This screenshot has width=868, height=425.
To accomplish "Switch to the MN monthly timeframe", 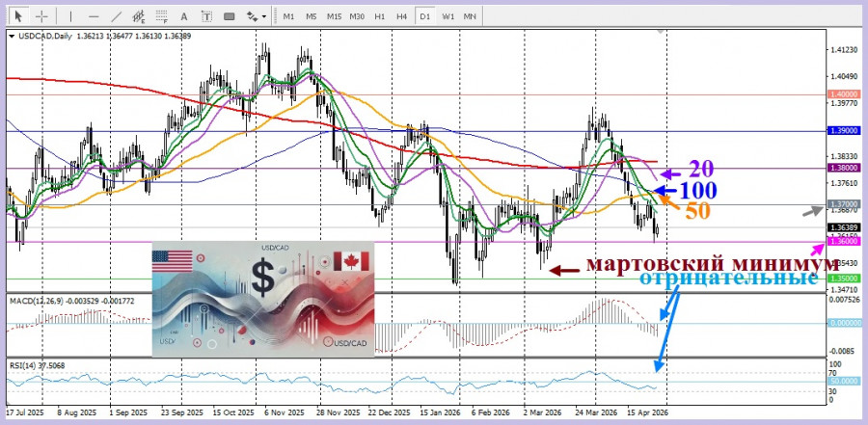I will point(470,16).
